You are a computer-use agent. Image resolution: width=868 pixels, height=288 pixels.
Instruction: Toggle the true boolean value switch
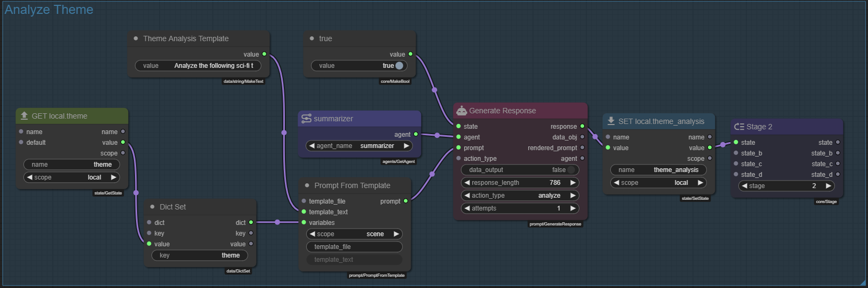(x=399, y=66)
